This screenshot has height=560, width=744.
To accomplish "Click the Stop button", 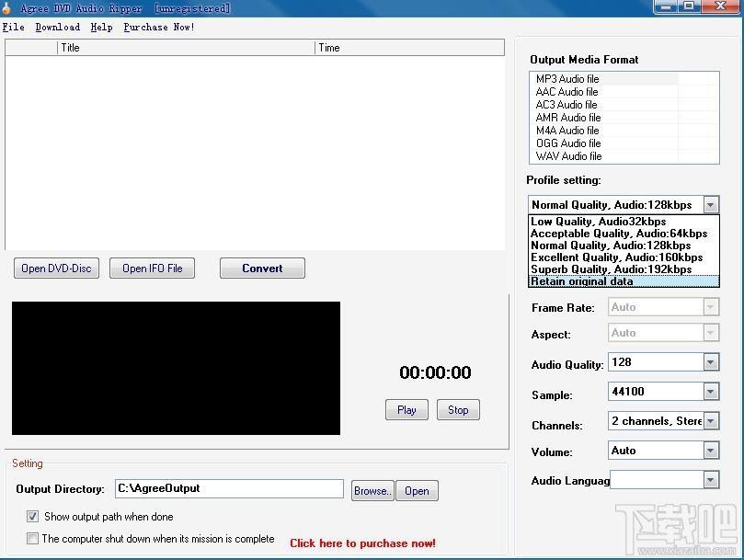I will coord(458,409).
